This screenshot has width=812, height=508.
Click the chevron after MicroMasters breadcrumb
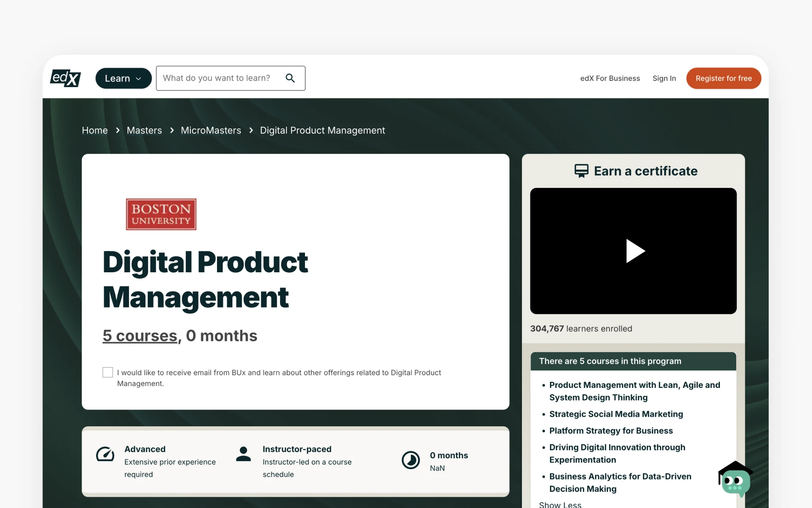(251, 130)
